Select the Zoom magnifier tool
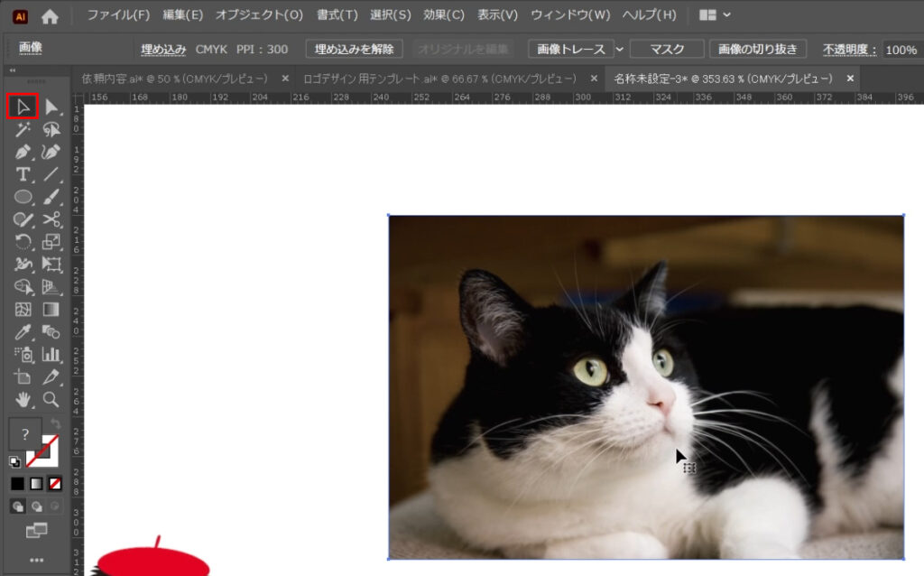Image resolution: width=924 pixels, height=576 pixels. [x=51, y=400]
